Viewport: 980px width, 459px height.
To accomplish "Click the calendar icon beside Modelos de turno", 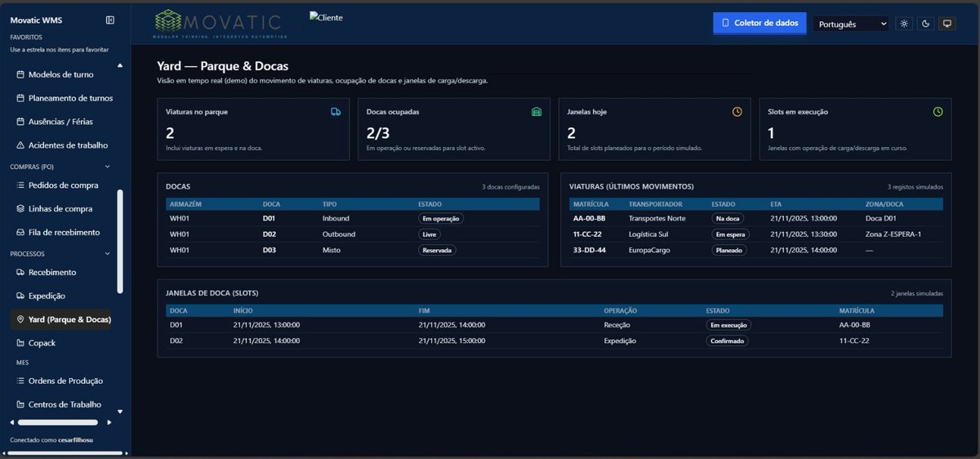I will [x=20, y=74].
